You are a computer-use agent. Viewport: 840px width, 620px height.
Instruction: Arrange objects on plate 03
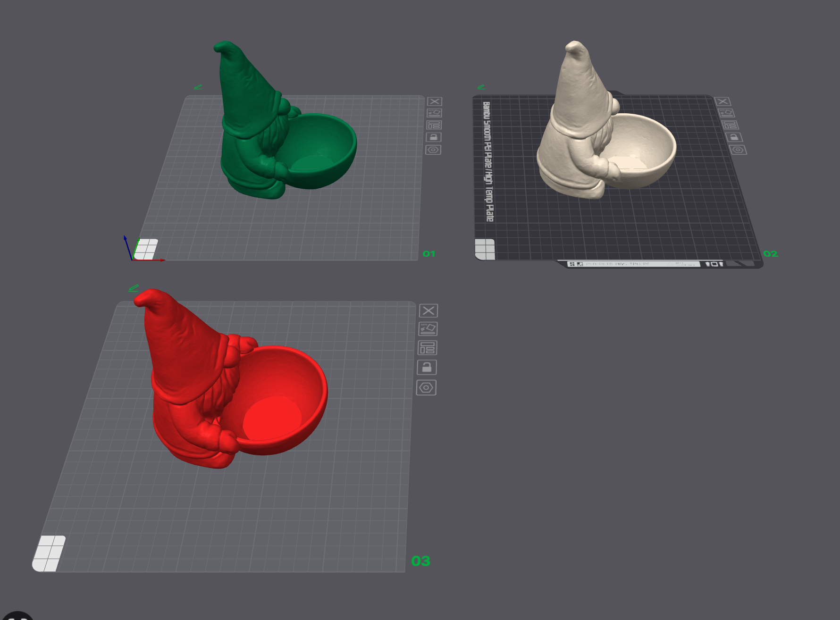[428, 348]
